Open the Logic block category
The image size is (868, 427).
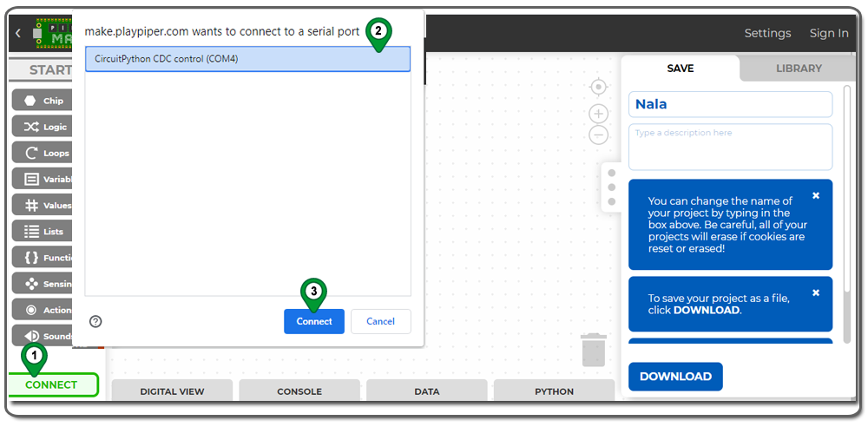pos(42,127)
